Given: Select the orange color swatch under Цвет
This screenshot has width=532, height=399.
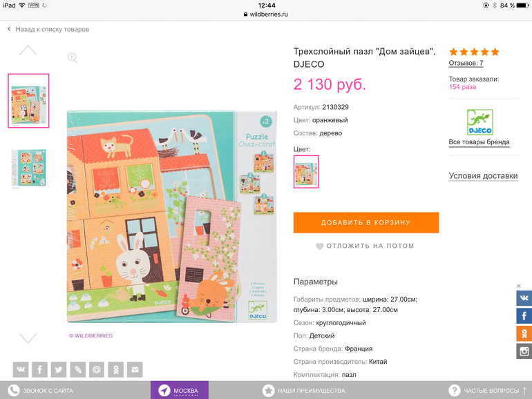Looking at the screenshot, I should click(306, 171).
